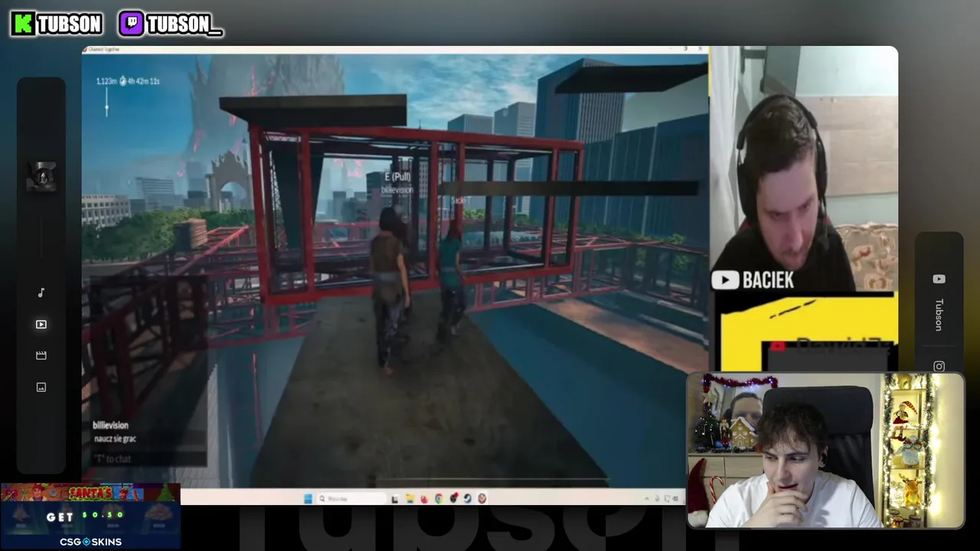The width and height of the screenshot is (980, 551).
Task: Click the bottom-right webcam feed
Action: [825, 451]
